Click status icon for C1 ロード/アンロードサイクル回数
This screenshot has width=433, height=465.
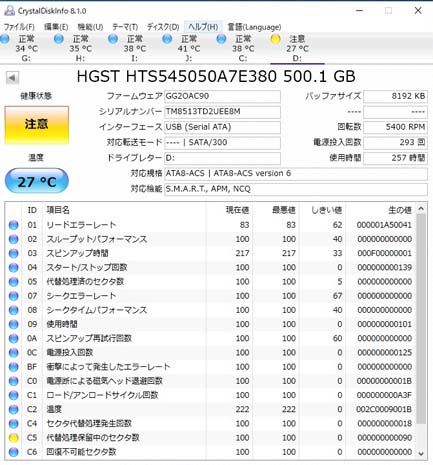point(14,395)
